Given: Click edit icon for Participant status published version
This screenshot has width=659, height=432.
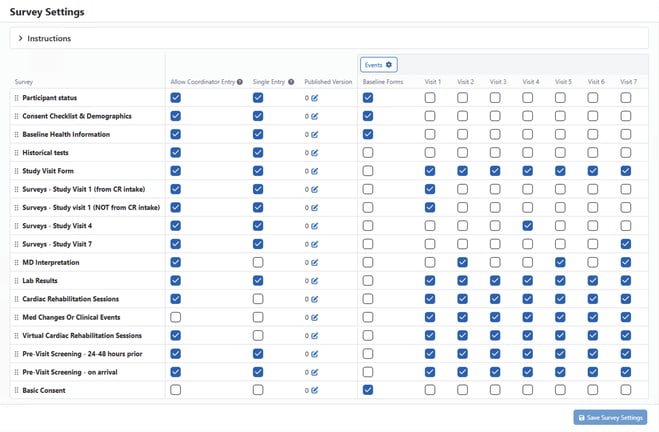Looking at the screenshot, I should pyautogui.click(x=314, y=98).
